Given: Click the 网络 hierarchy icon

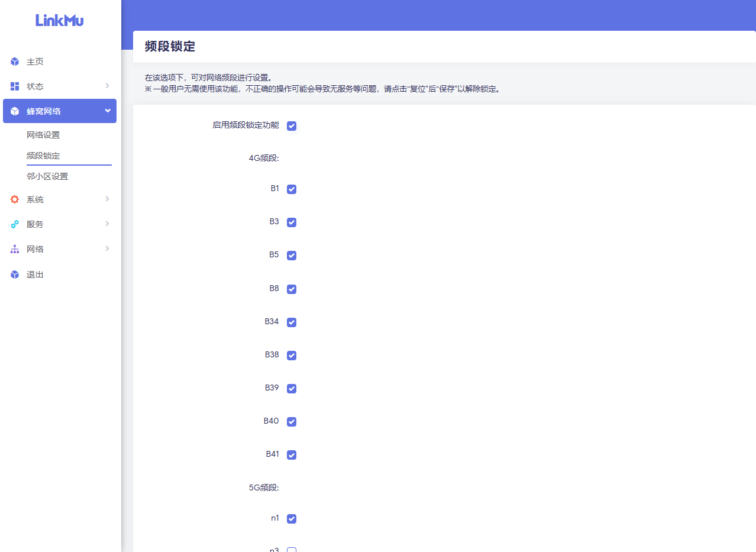Looking at the screenshot, I should tap(15, 250).
